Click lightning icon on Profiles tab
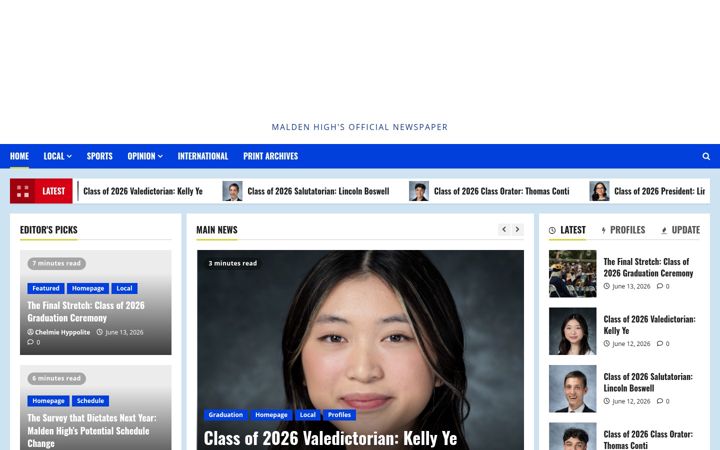Image resolution: width=720 pixels, height=450 pixels. [x=603, y=231]
